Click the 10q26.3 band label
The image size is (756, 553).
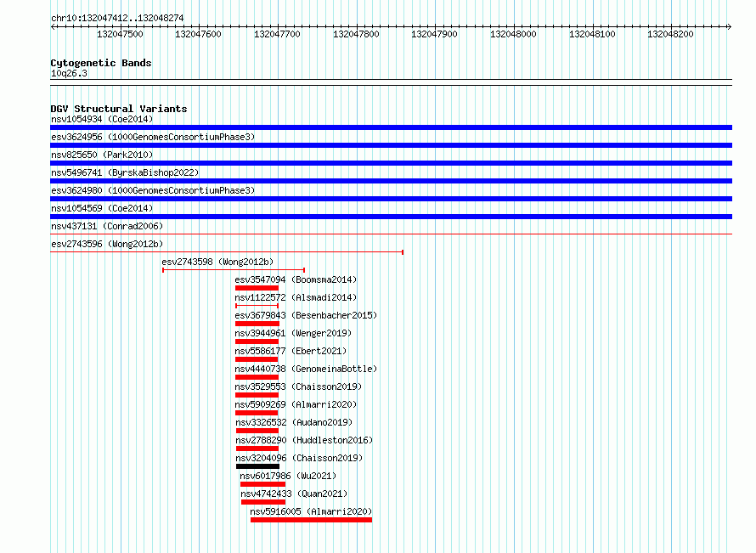69,73
